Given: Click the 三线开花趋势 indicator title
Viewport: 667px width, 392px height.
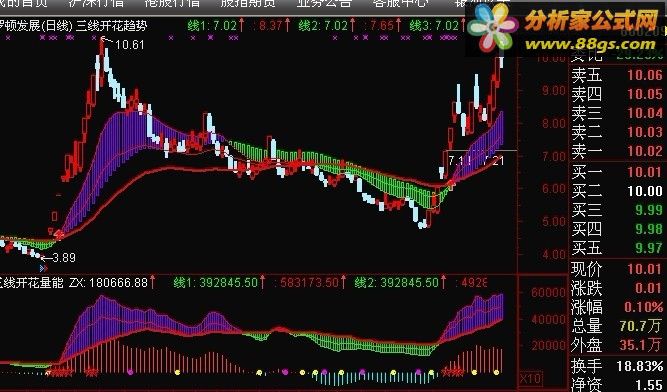Looking at the screenshot, I should click(111, 26).
